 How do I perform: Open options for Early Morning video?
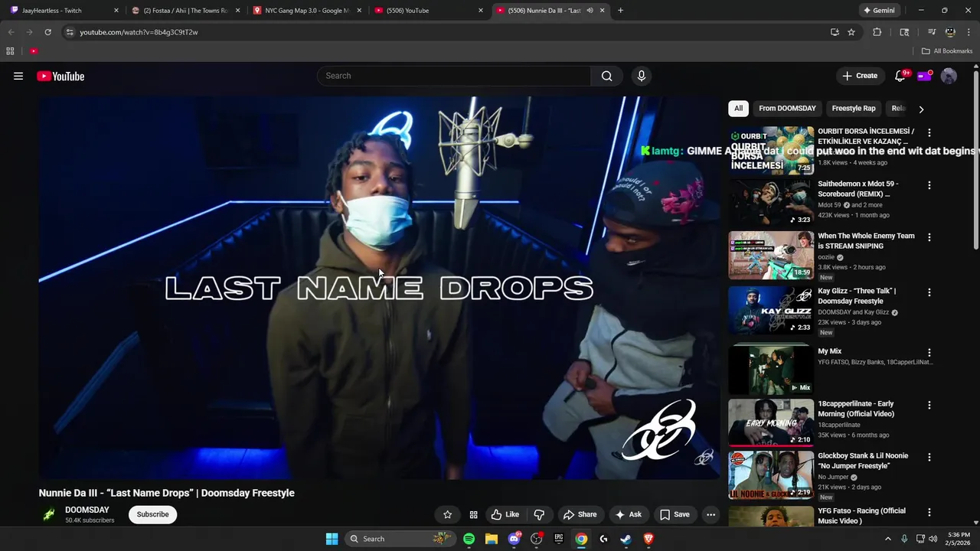point(929,405)
